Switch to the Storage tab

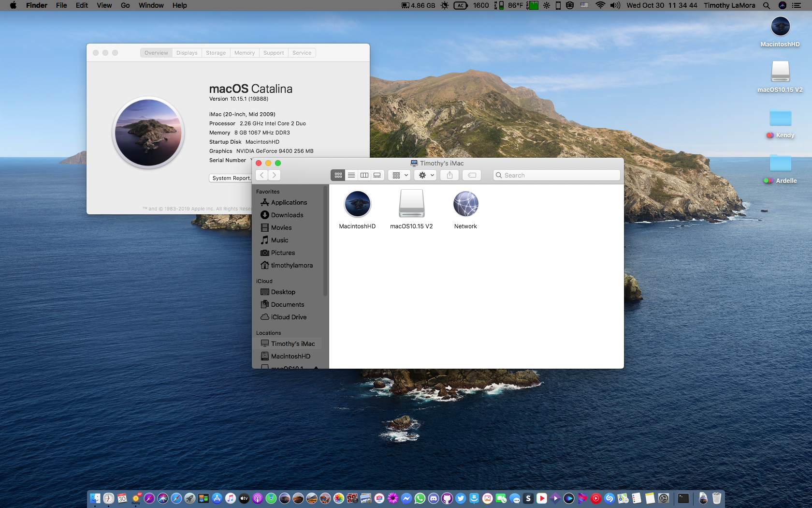216,53
